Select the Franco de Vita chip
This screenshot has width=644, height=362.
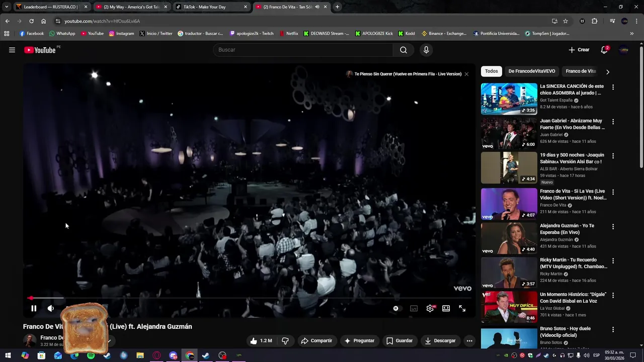581,71
